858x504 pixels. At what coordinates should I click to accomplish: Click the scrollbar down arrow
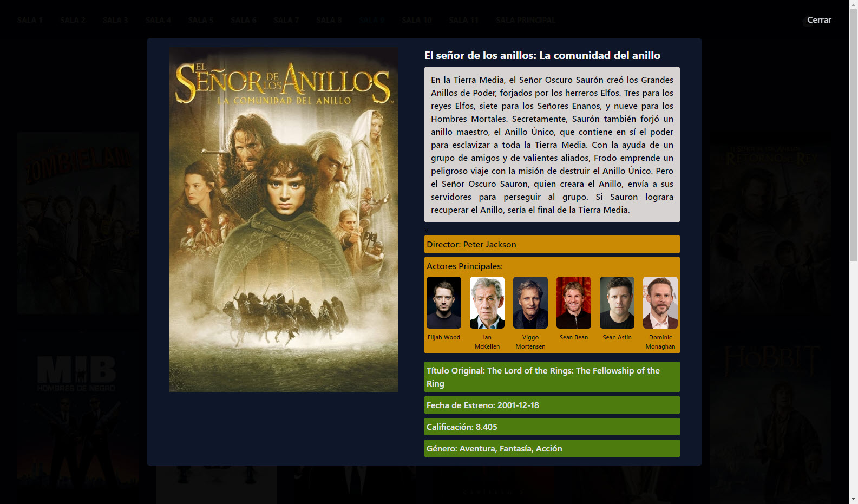point(853,499)
